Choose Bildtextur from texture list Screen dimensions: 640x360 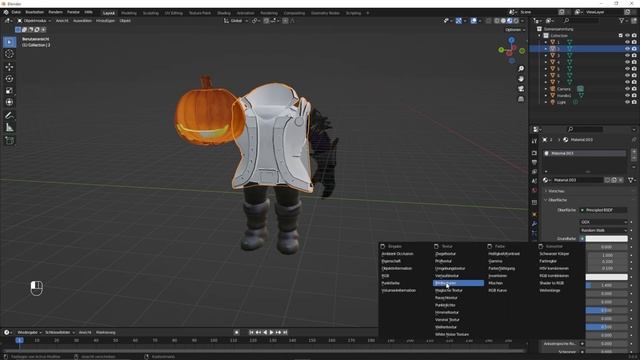[x=458, y=283]
